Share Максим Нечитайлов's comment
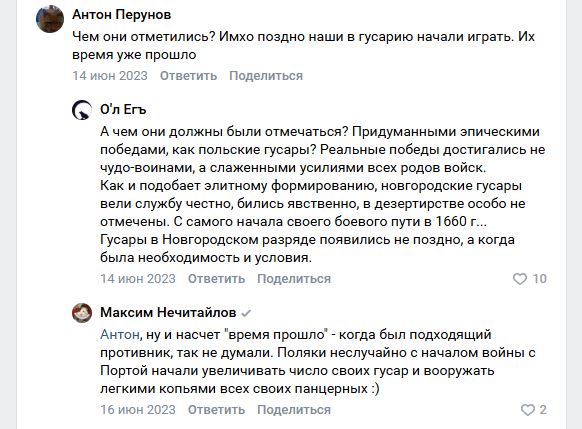 point(294,410)
